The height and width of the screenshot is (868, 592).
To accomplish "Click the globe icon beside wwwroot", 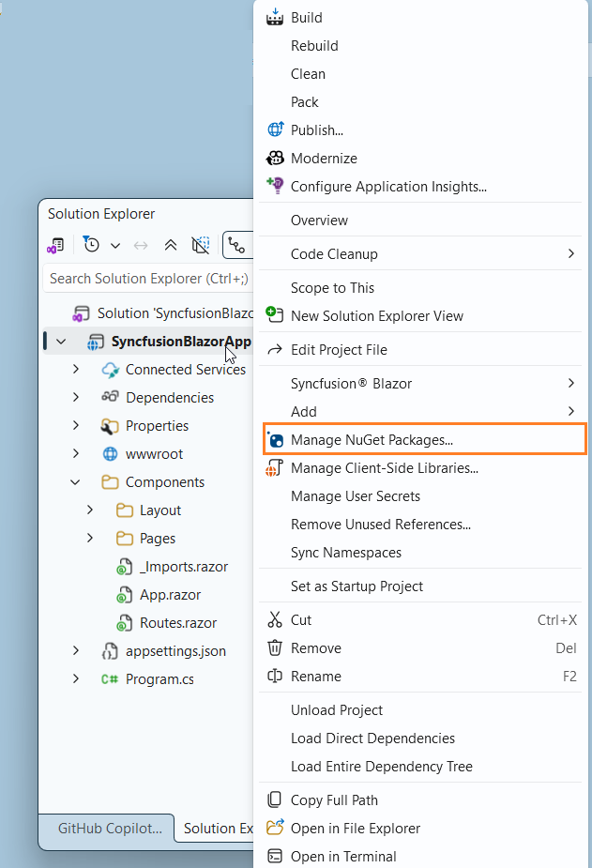I will tap(111, 453).
